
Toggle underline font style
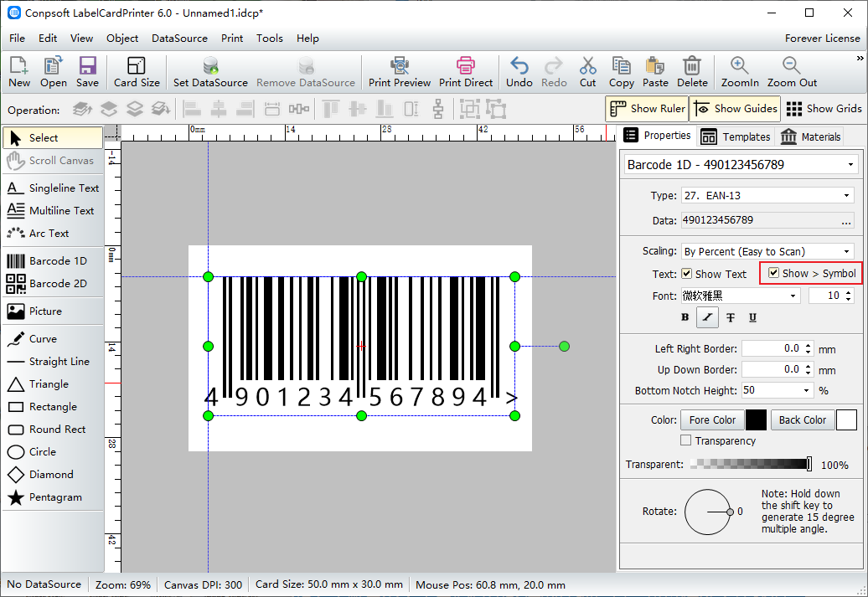[x=753, y=317]
